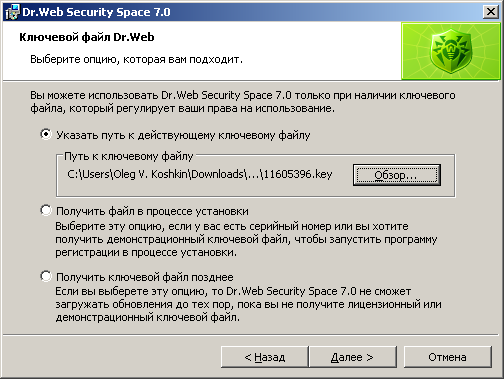Go back with the '< Назад' button

click(265, 357)
